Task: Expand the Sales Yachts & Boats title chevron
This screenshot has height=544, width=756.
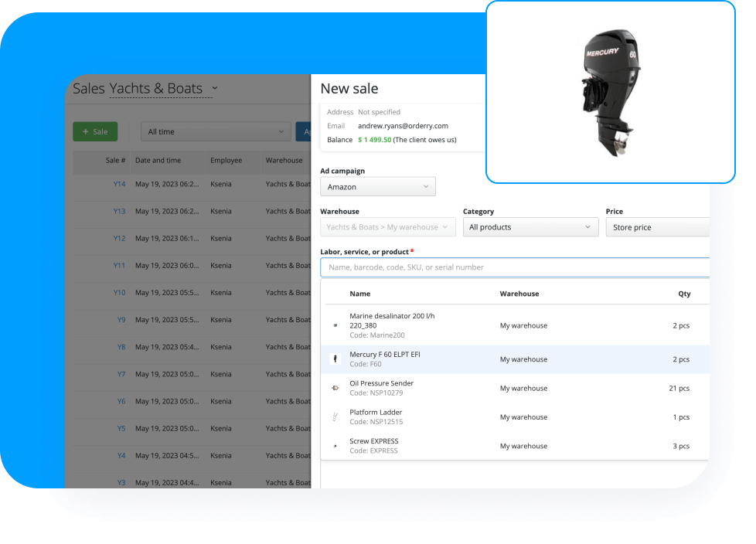Action: tap(214, 89)
